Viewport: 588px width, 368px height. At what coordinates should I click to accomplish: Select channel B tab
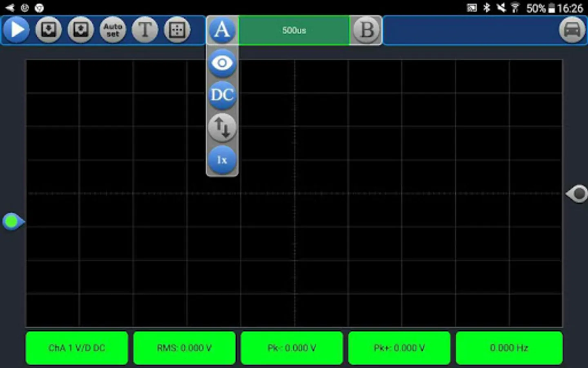coord(366,30)
